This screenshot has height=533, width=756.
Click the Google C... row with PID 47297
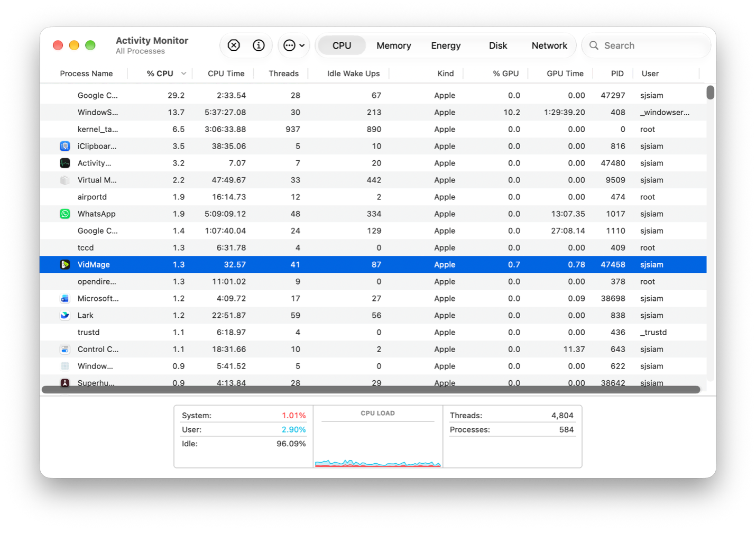[373, 95]
